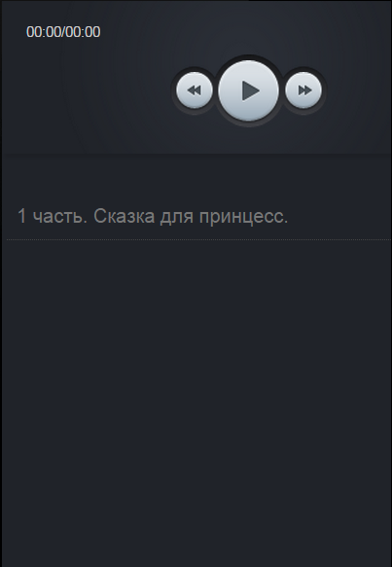Click the fast-forward double-arrow button

point(303,90)
